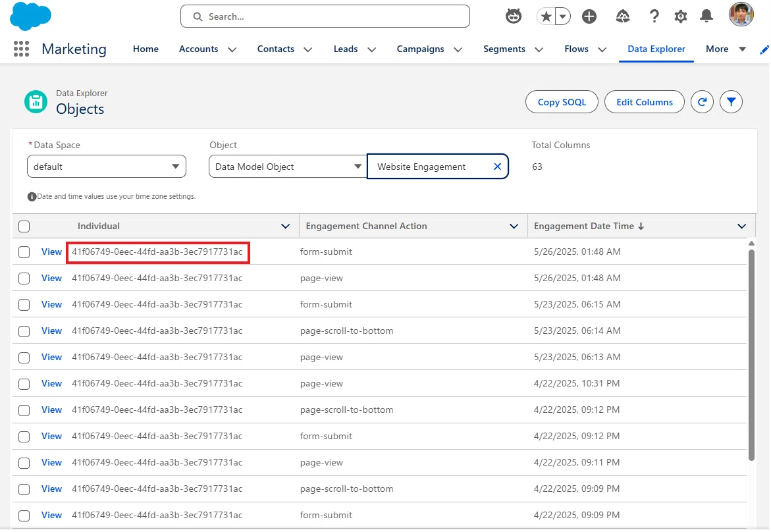Viewport: 771px width, 532px height.
Task: Open the Individual column menu chevron
Action: pyautogui.click(x=285, y=226)
